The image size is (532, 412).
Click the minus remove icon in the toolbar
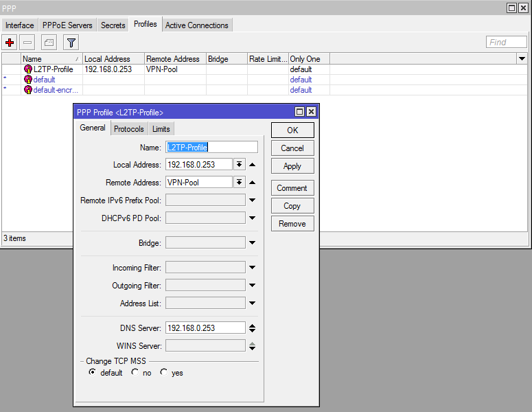pyautogui.click(x=27, y=43)
